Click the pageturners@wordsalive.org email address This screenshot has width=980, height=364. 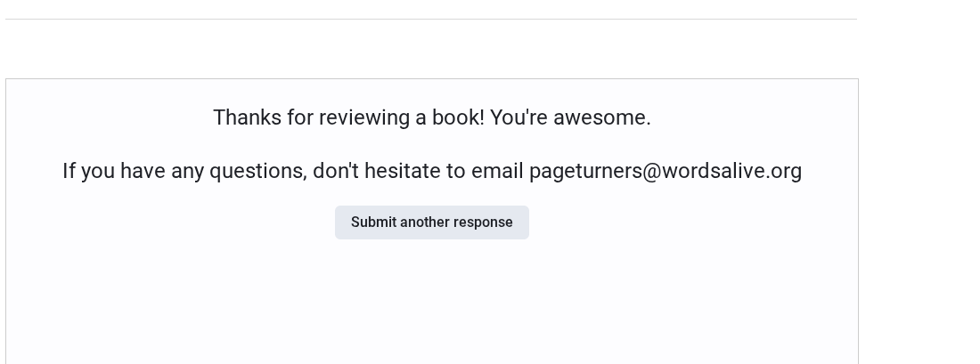click(665, 171)
